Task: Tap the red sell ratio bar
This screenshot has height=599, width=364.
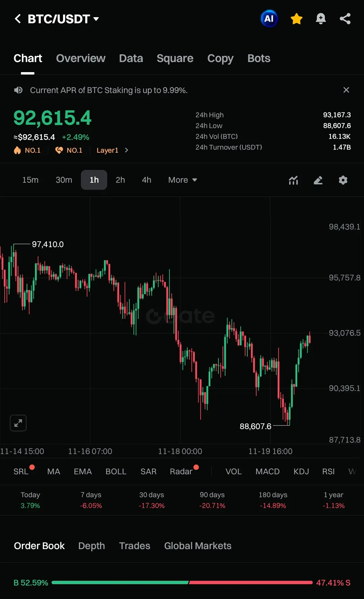Action: click(x=251, y=582)
